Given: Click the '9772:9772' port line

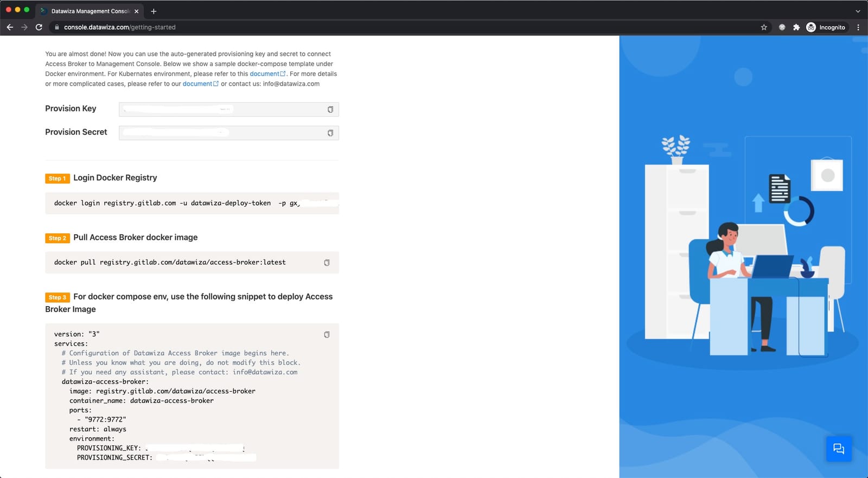Looking at the screenshot, I should coord(101,419).
